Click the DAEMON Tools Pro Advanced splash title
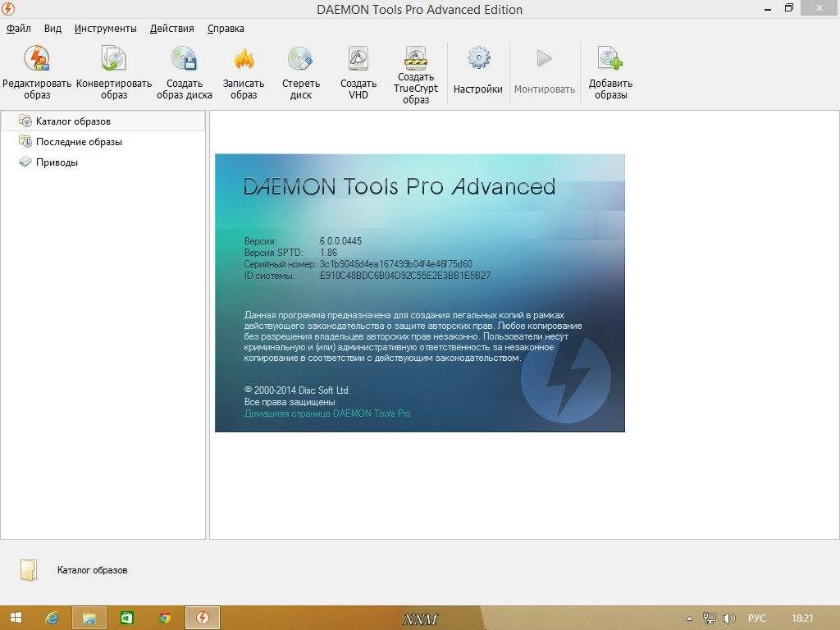 (399, 186)
